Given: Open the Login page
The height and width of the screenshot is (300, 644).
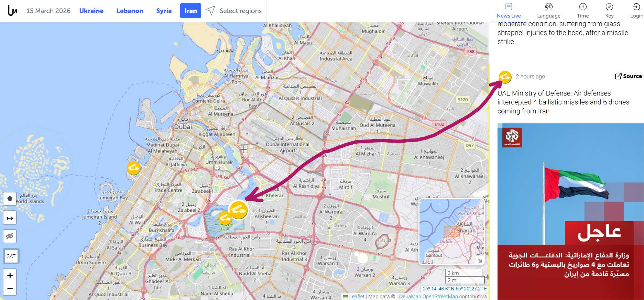Looking at the screenshot, I should pyautogui.click(x=636, y=11).
